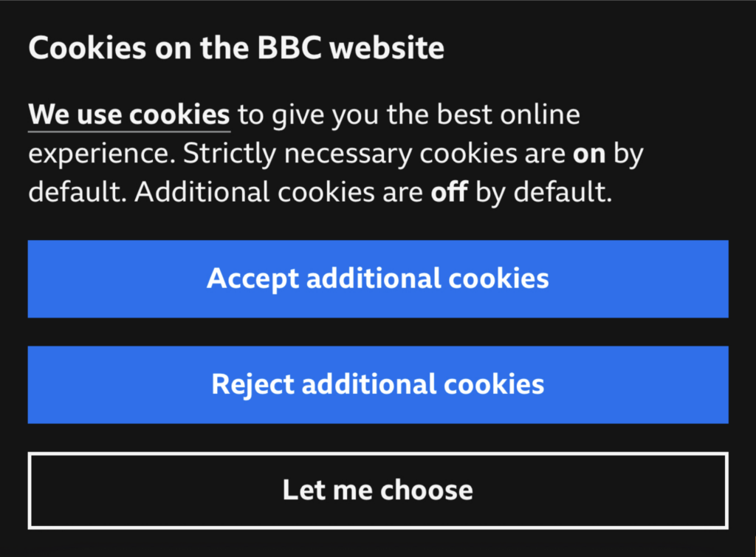This screenshot has height=557, width=756.
Task: Click the bold word "on" in the description
Action: (589, 154)
